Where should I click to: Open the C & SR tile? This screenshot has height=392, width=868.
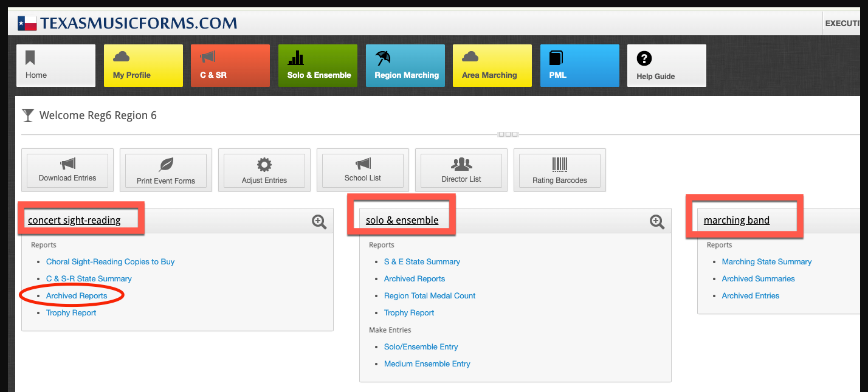(x=230, y=66)
